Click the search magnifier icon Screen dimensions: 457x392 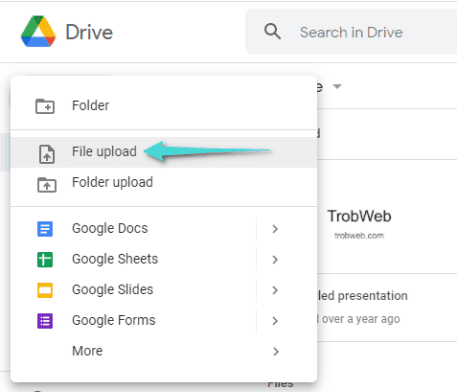272,32
